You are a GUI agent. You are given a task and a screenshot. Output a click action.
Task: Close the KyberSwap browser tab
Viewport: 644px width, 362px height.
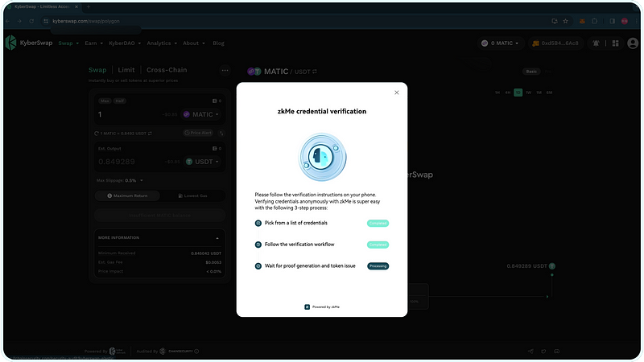click(76, 6)
